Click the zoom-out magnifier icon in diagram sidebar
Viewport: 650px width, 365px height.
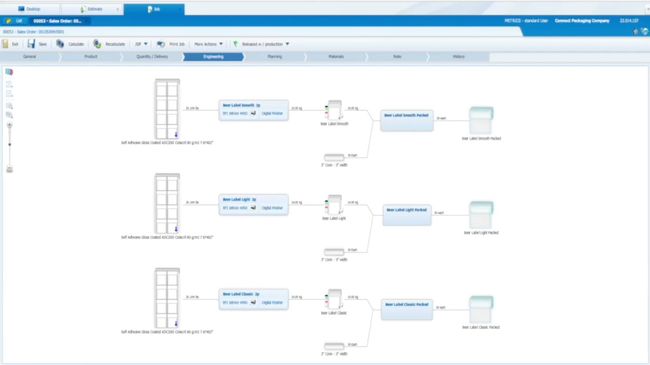[x=9, y=115]
